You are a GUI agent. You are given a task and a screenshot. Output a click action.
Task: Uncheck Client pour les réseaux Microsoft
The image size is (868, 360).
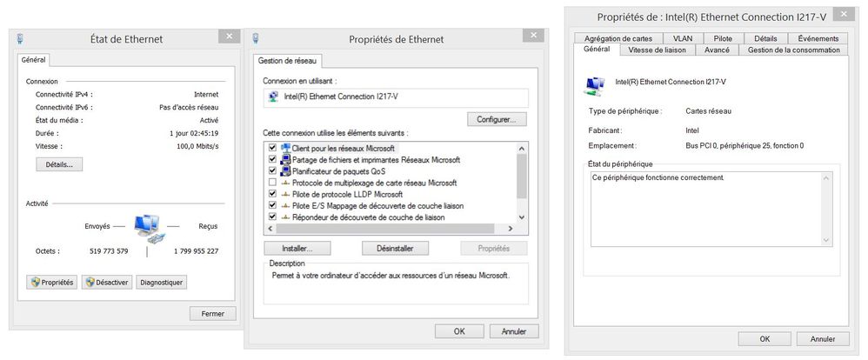click(272, 149)
